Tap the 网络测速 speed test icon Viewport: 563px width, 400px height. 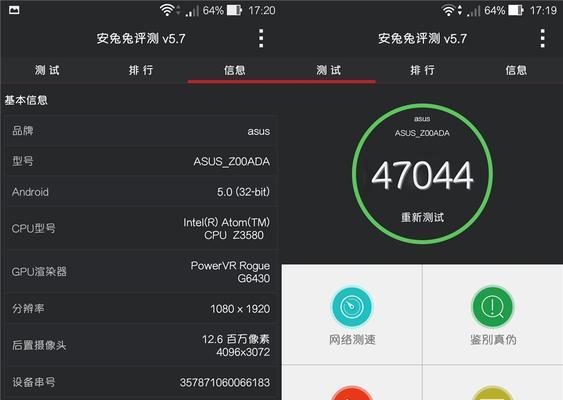[x=352, y=307]
